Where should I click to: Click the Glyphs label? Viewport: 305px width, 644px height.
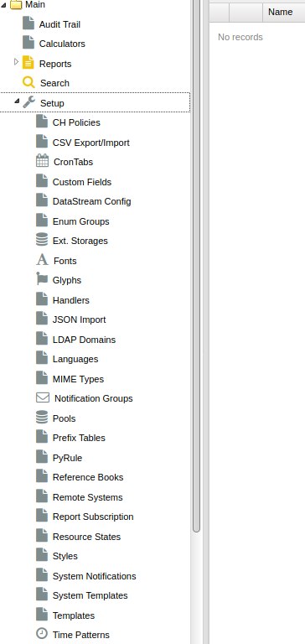[67, 280]
